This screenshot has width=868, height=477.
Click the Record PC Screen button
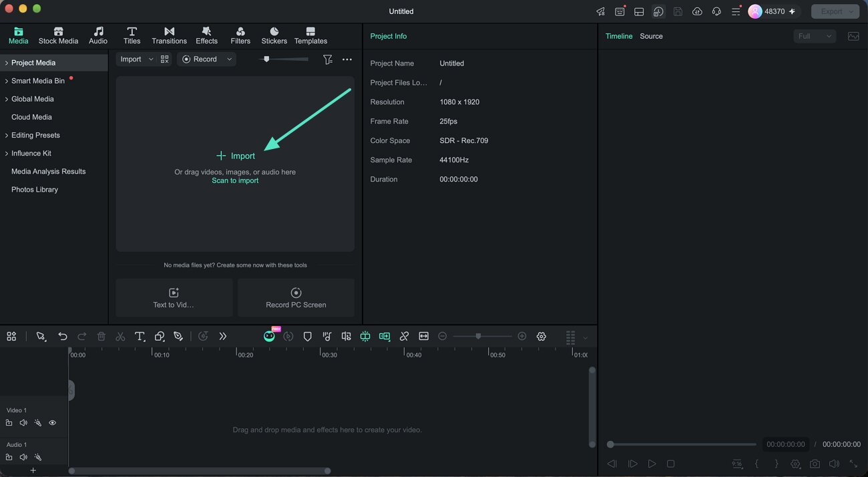pos(296,298)
